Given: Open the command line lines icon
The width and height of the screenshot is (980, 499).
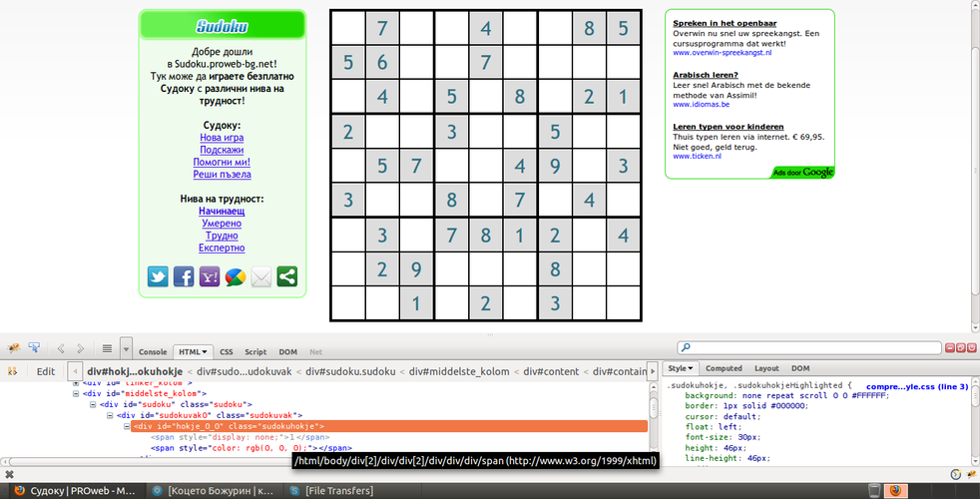Looking at the screenshot, I should pos(107,349).
